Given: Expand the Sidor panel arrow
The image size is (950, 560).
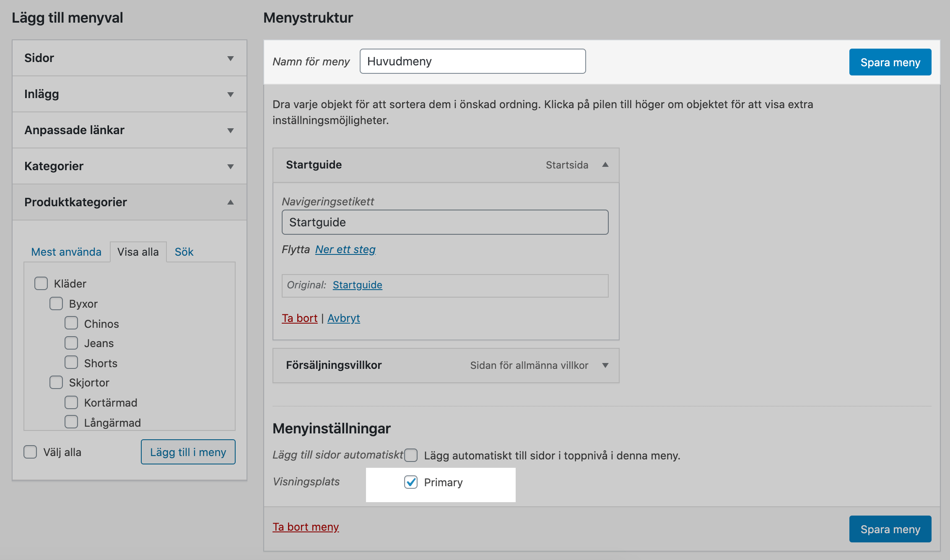Looking at the screenshot, I should click(x=230, y=58).
